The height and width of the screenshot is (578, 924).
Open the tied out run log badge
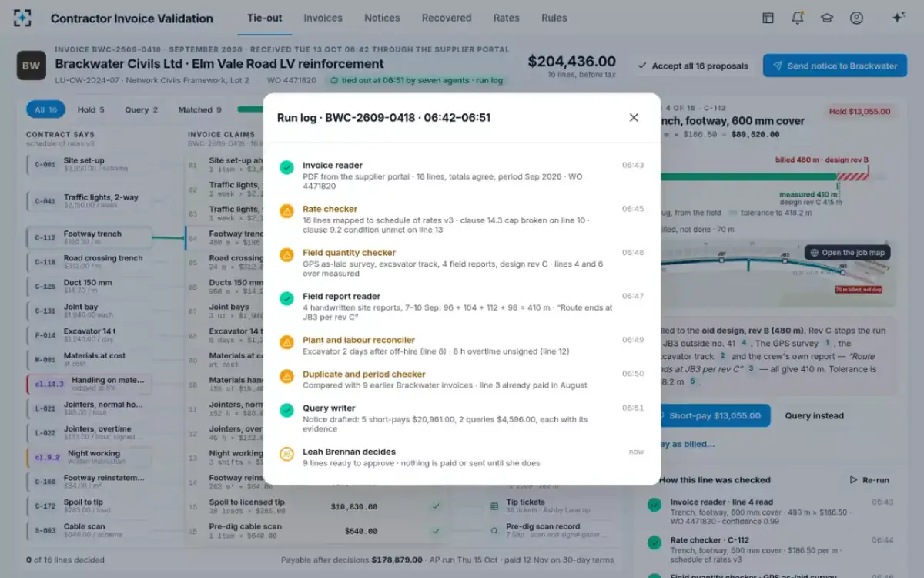click(x=417, y=80)
